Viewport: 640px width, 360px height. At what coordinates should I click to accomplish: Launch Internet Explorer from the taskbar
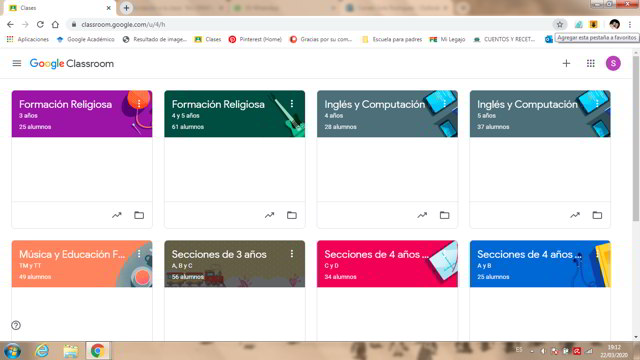42,351
